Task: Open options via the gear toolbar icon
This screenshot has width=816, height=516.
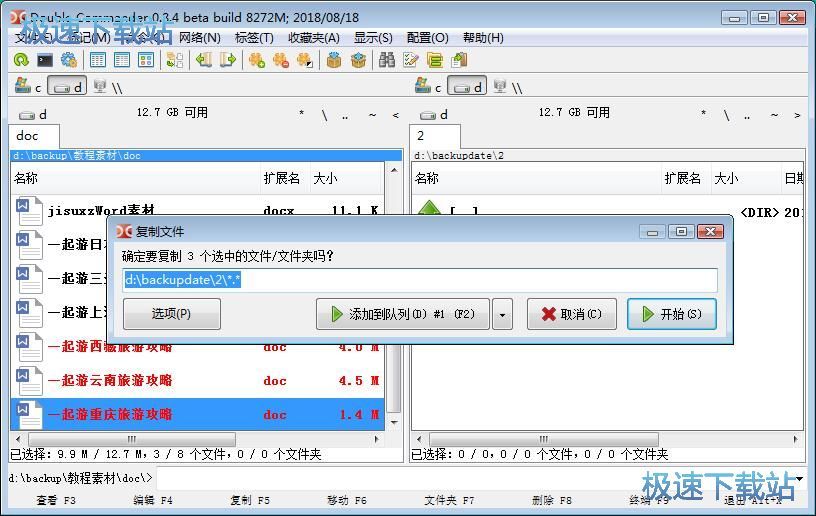Action: tap(69, 60)
